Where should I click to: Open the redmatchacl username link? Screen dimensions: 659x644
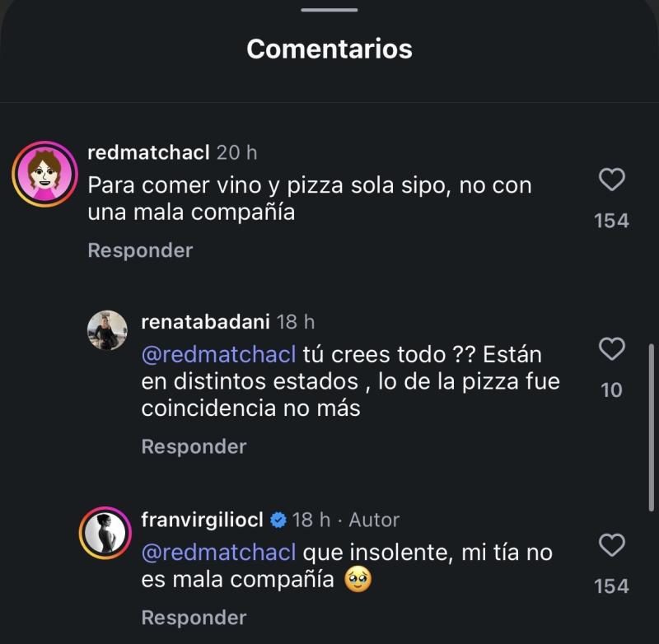pos(148,152)
